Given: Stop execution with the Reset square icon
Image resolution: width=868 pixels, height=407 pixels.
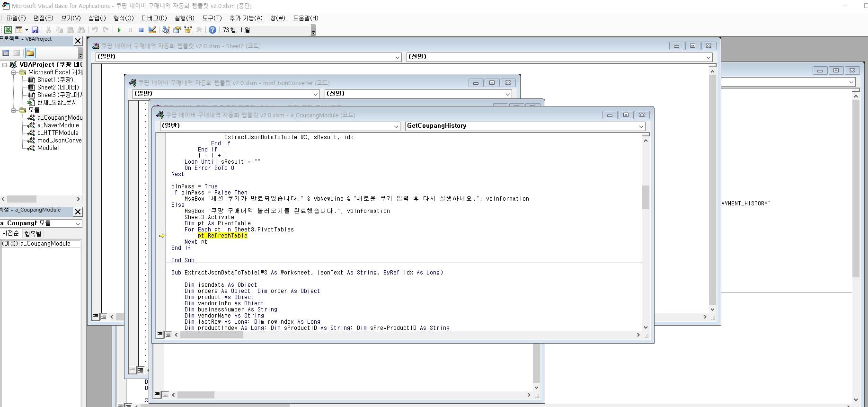Looking at the screenshot, I should point(141,30).
